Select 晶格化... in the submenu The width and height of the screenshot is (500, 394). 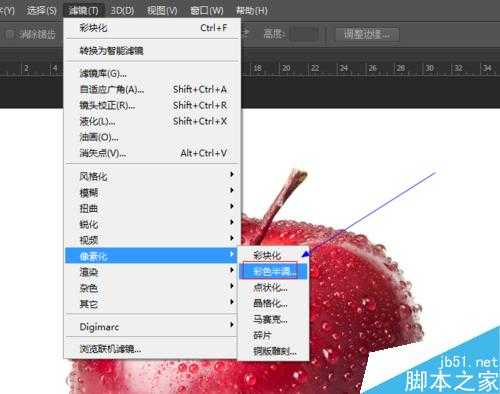[x=273, y=304]
